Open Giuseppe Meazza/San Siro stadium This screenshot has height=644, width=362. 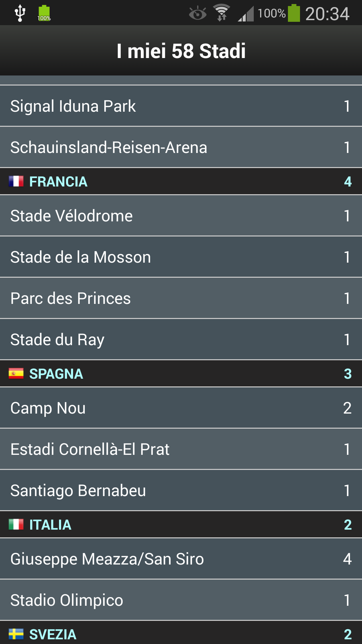(181, 559)
